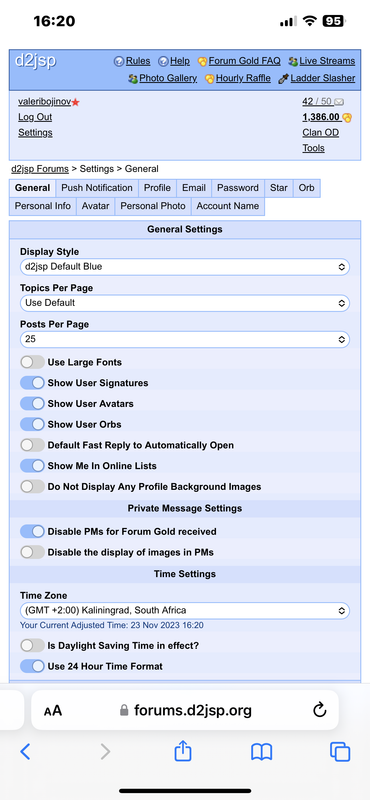Click the Ladder Slasher sword icon
Screen dimensions: 370x800
283,79
